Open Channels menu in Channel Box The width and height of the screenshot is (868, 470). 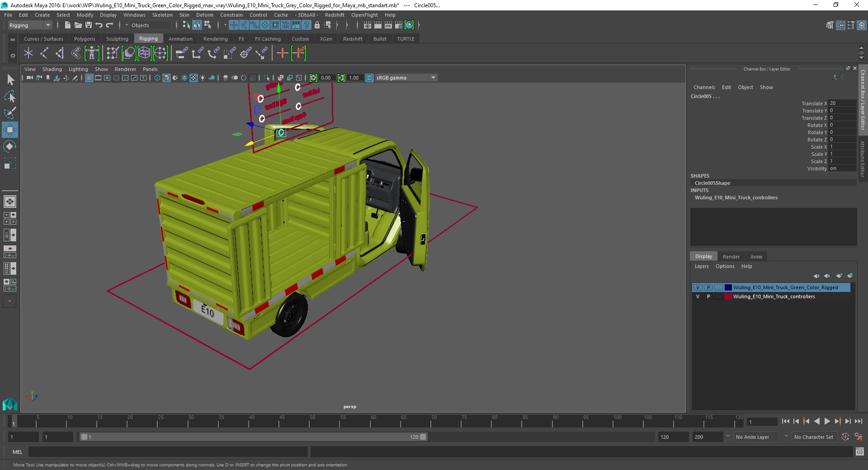[704, 87]
